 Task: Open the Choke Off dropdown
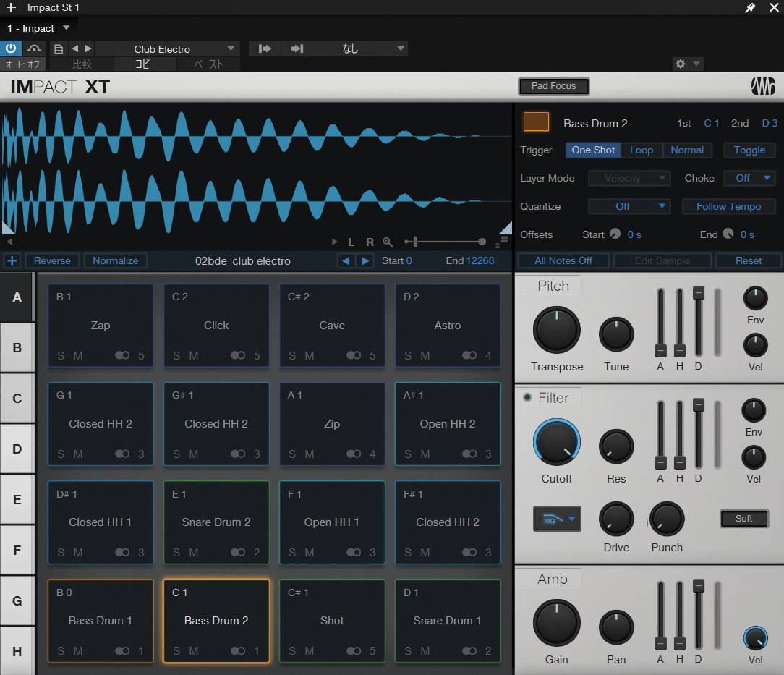pyautogui.click(x=750, y=178)
